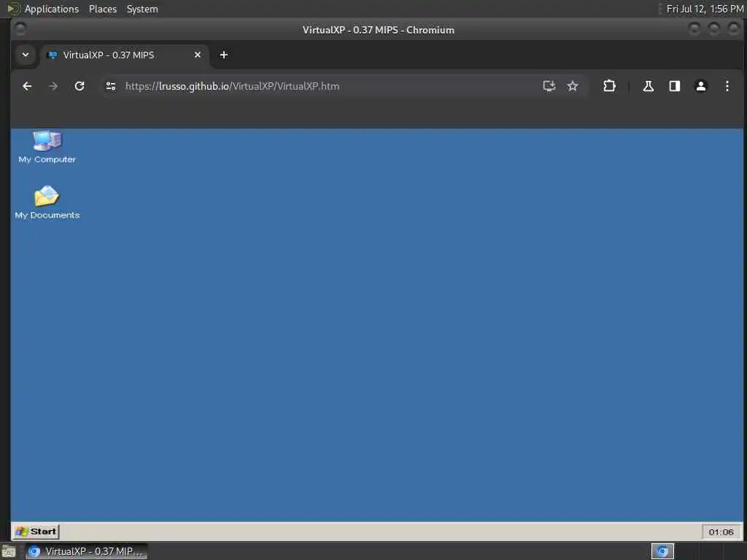Open the profile avatar menu

tap(701, 86)
